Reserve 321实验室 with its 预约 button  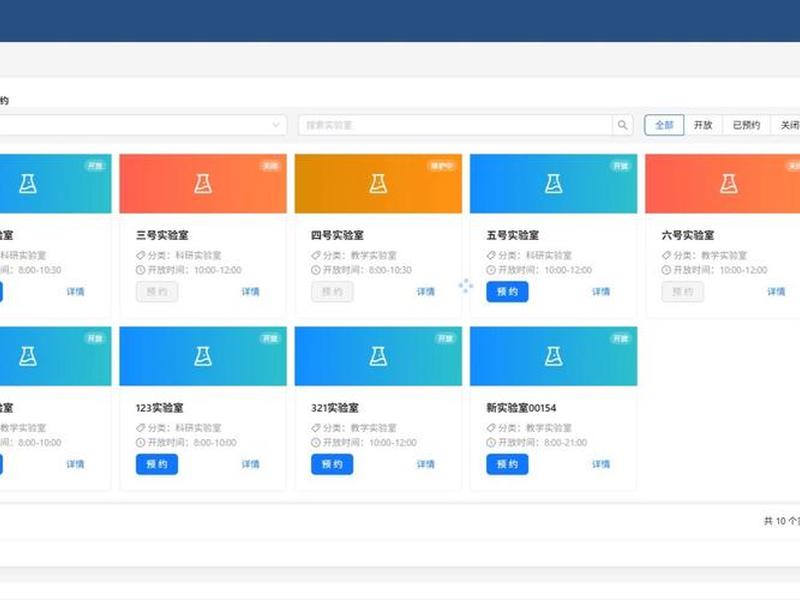point(332,464)
